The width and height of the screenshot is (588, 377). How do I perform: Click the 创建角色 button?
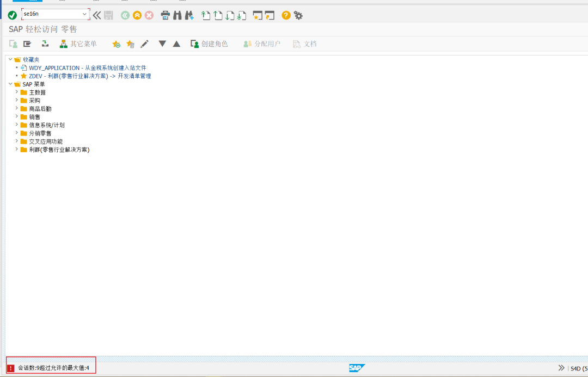point(209,44)
